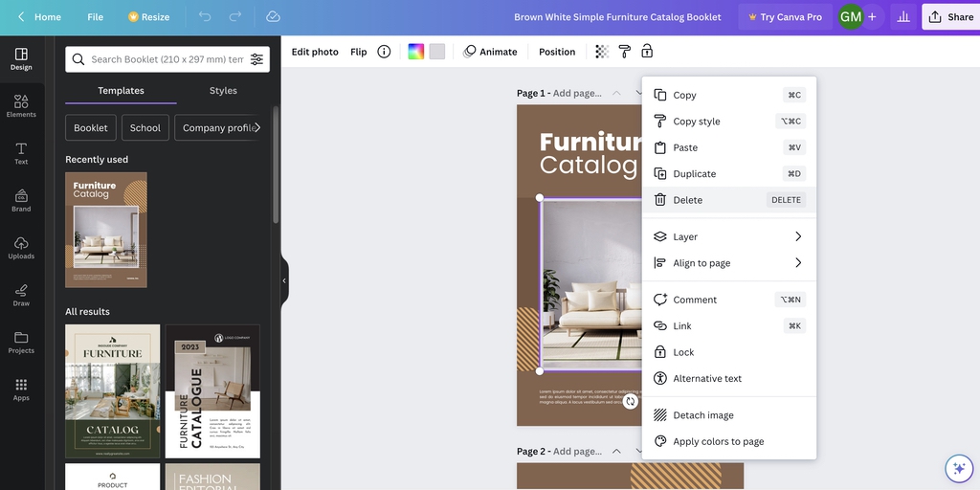Viewport: 980px width, 490px height.
Task: Open the Brand panel
Action: click(21, 201)
